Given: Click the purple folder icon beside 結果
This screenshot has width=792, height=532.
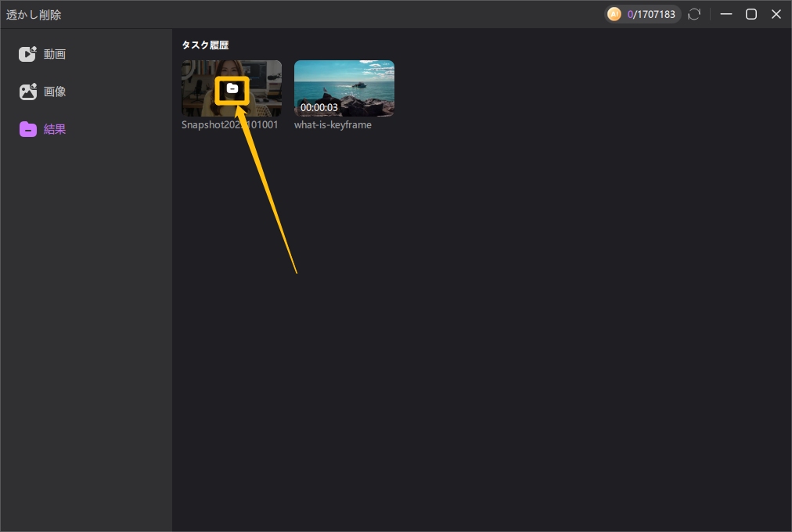Looking at the screenshot, I should click(28, 129).
